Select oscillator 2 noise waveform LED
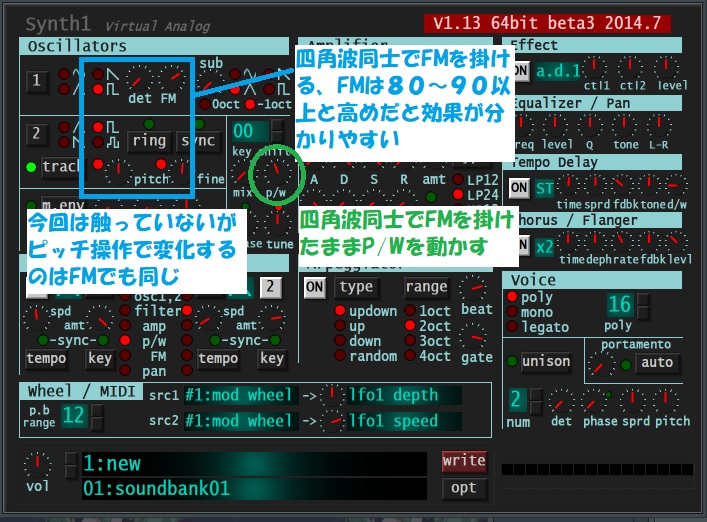Image resolution: width=707 pixels, height=522 pixels. point(98,142)
